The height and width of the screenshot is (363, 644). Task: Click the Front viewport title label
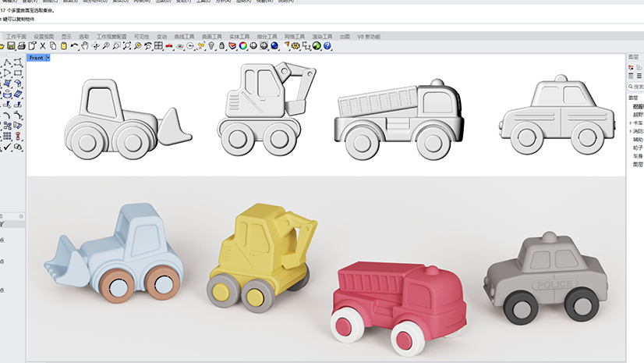36,58
